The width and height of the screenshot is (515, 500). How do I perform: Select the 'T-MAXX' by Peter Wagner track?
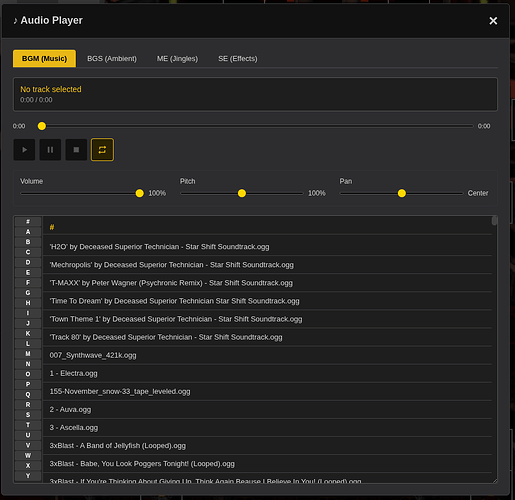click(x=267, y=283)
